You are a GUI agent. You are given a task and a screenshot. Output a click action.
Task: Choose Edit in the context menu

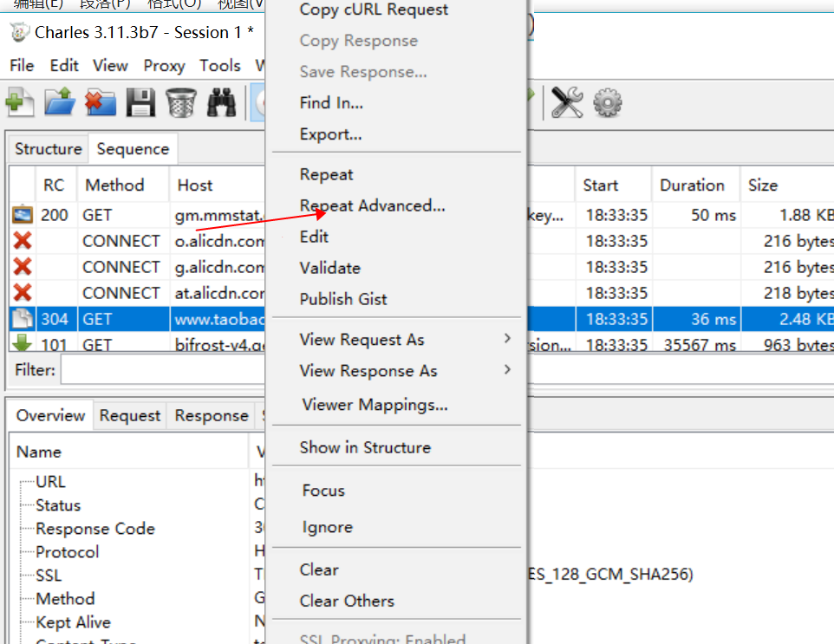click(314, 237)
